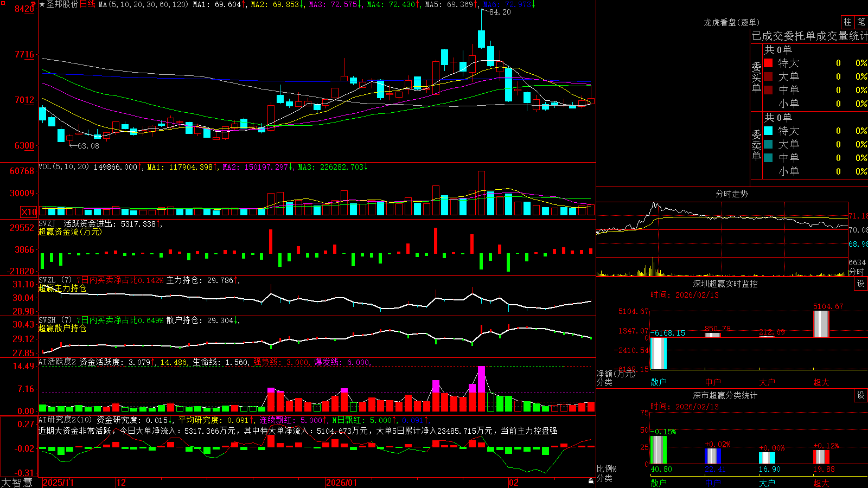Image resolution: width=868 pixels, height=488 pixels.
Task: Select the 龙虎看盘(逐单) panel title
Action: pos(731,22)
